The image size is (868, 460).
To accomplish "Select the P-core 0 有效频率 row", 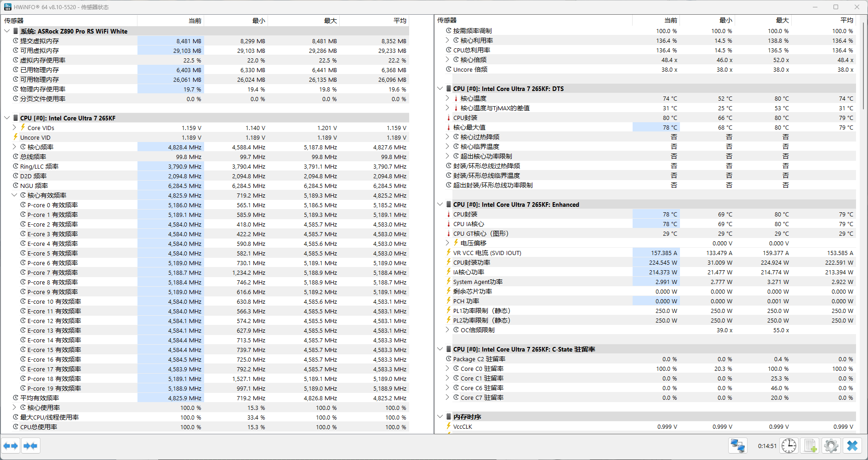I will click(x=205, y=205).
